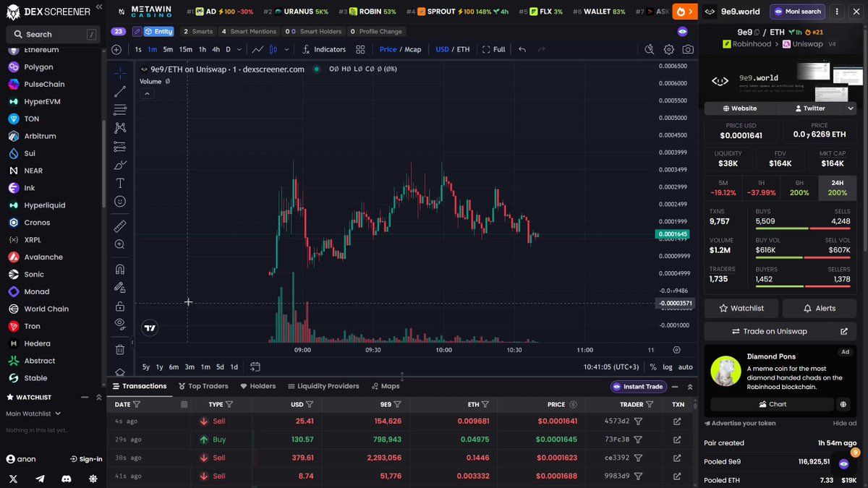Screen dimensions: 868x488
Task: Switch to the Top Traders tab
Action: click(203, 386)
